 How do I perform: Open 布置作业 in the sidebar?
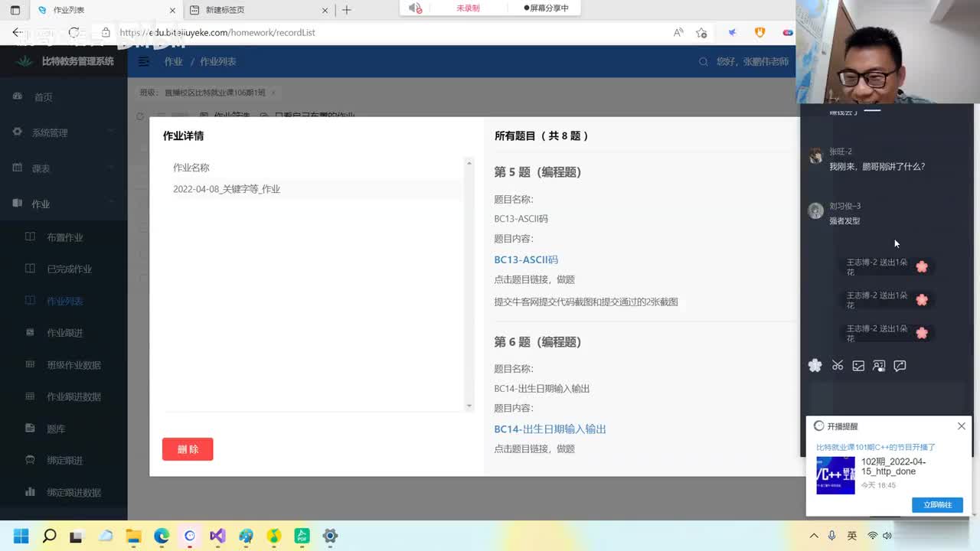tap(64, 237)
